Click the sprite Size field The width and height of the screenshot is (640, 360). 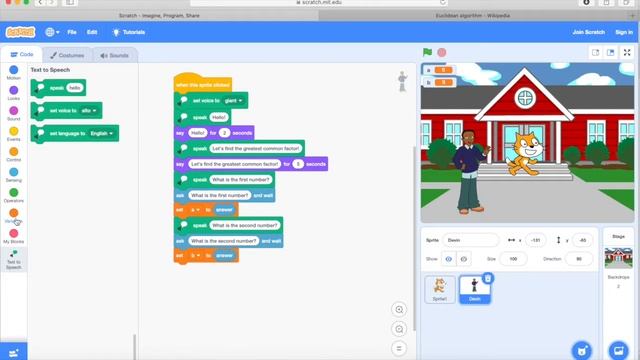click(x=513, y=259)
